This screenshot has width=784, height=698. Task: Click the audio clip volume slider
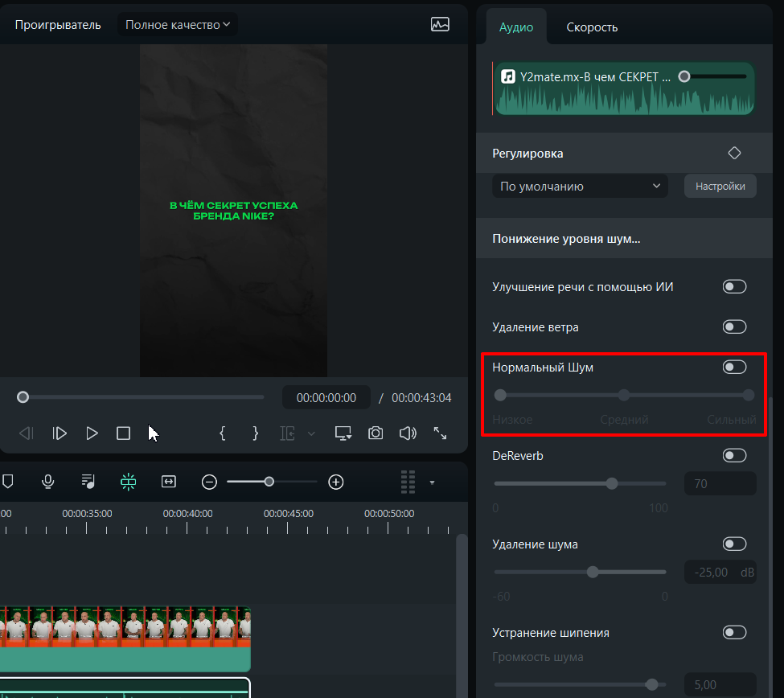pos(712,76)
